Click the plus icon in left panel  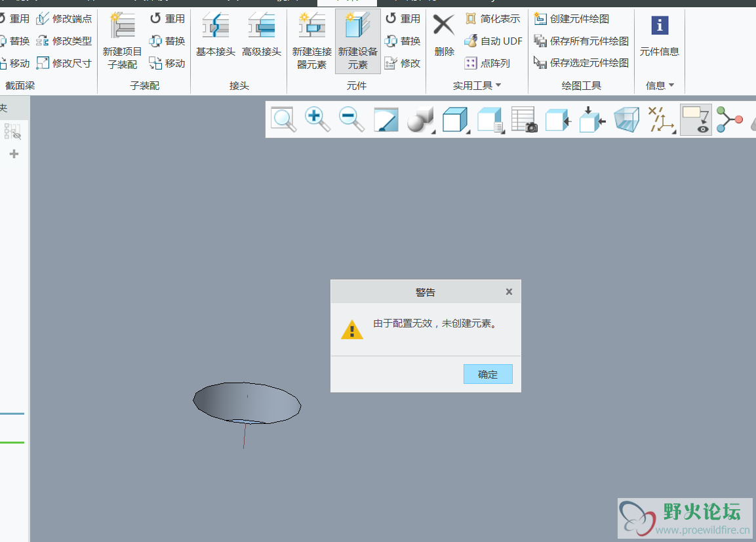tap(14, 154)
